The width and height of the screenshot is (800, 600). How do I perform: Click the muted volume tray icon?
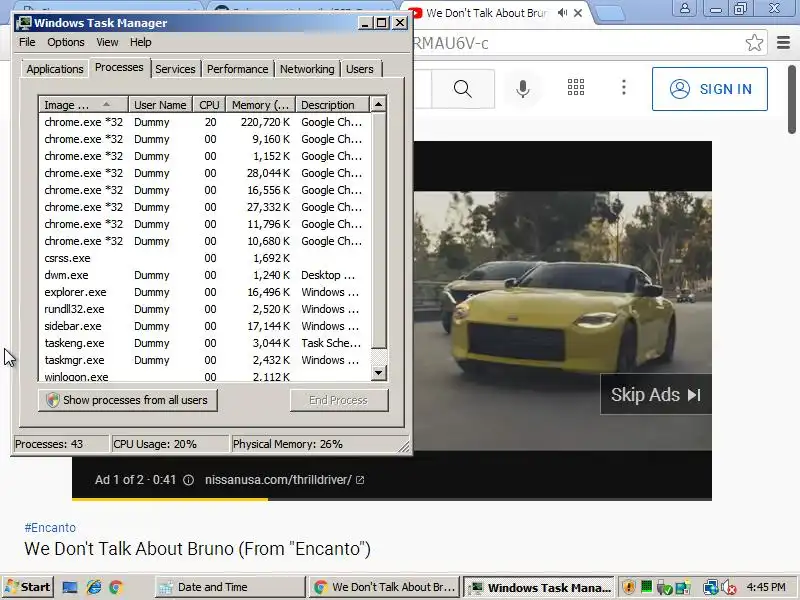729,587
